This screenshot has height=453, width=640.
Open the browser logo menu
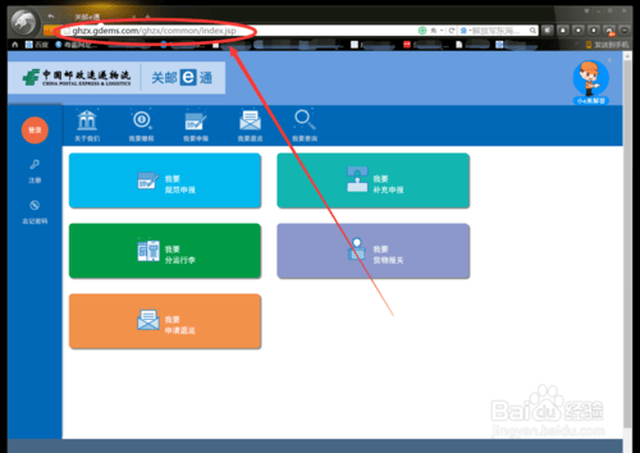[x=24, y=22]
